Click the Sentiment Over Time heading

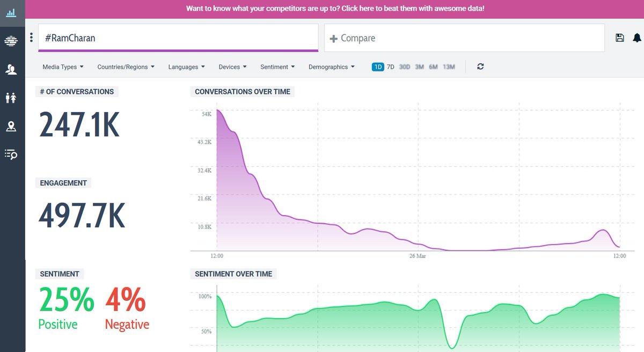233,274
